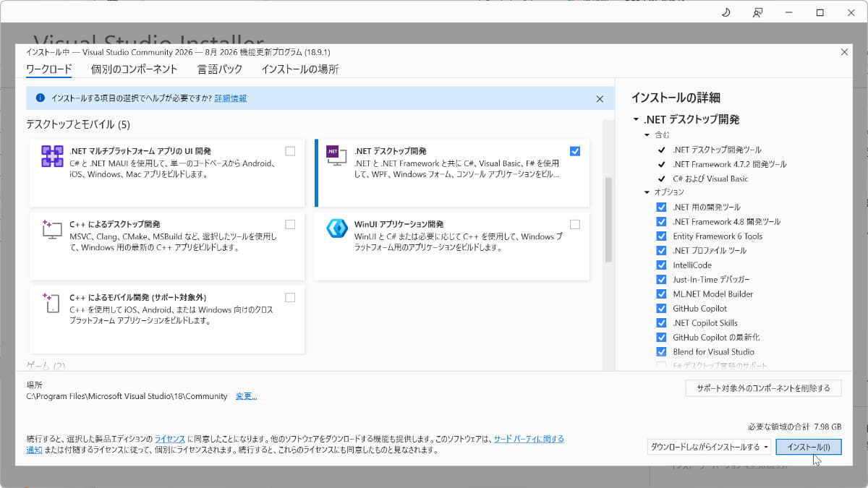868x488 pixels.
Task: Click the デスクトップとモバイル (5) heading
Action: tap(78, 124)
